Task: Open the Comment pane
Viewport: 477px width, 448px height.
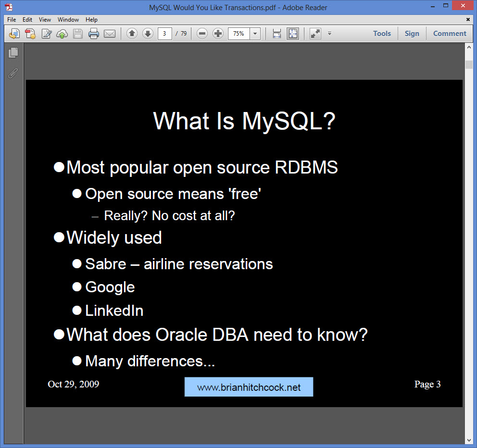Action: (449, 34)
